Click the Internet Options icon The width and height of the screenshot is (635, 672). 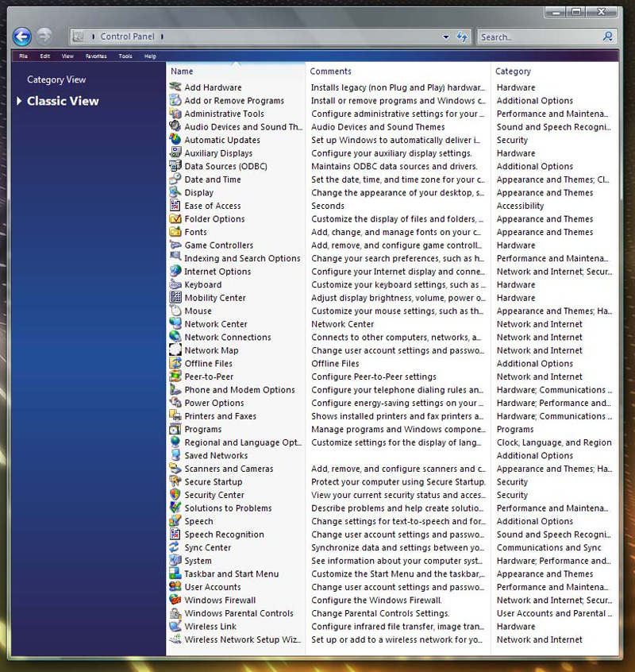tap(175, 272)
